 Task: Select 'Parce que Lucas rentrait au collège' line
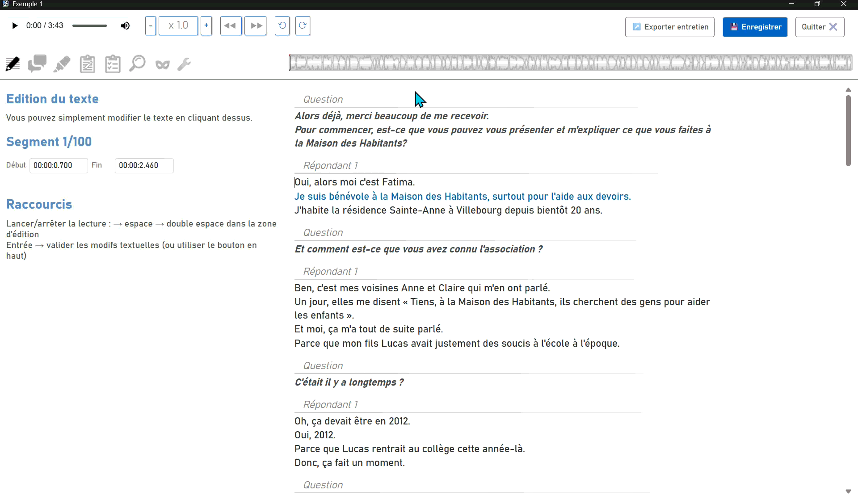pos(410,449)
